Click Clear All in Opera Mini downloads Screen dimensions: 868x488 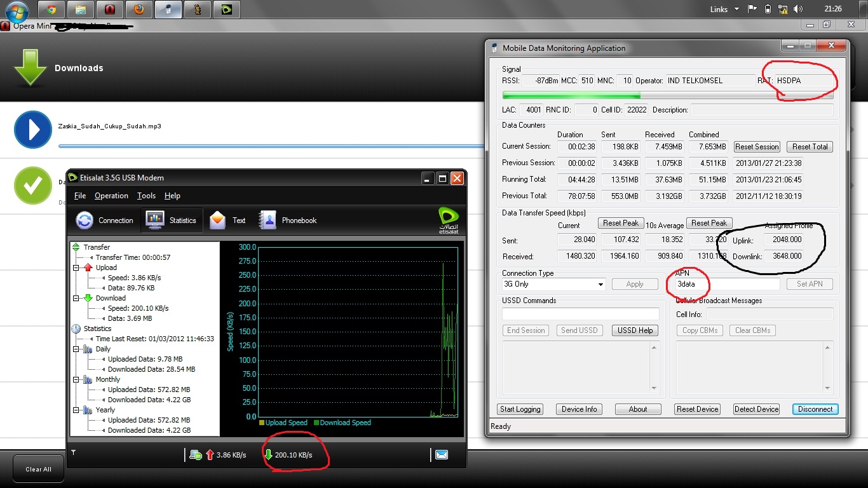[x=38, y=469]
